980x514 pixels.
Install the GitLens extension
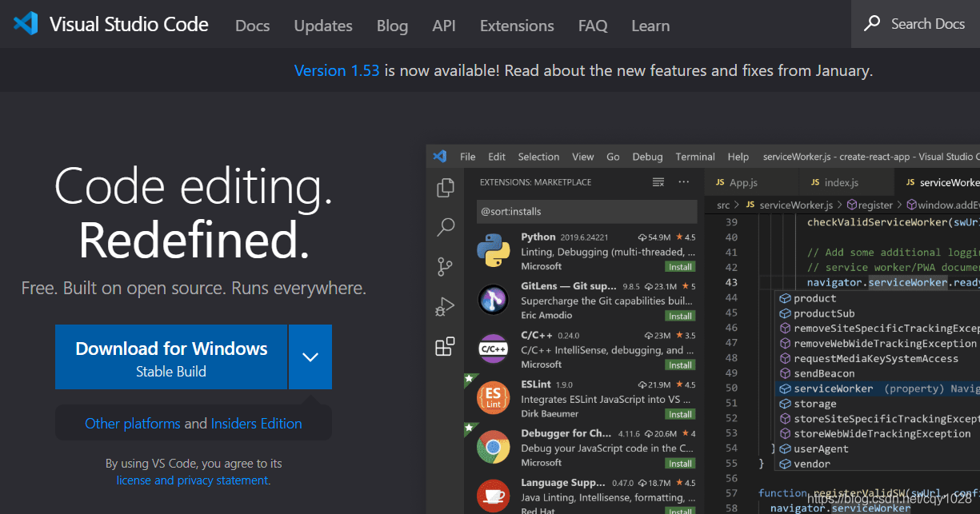[x=681, y=316]
